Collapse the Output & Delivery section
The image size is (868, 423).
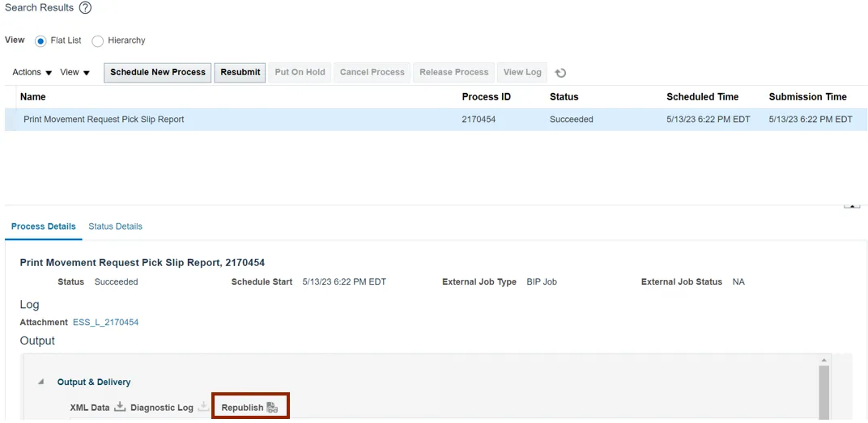tap(40, 382)
